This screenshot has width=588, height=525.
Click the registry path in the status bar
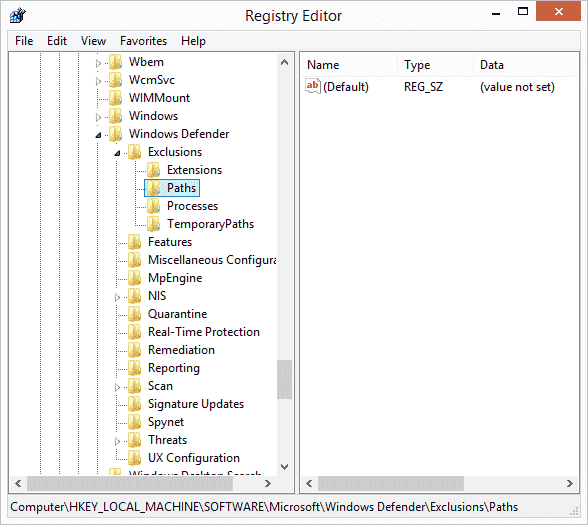coord(264,507)
